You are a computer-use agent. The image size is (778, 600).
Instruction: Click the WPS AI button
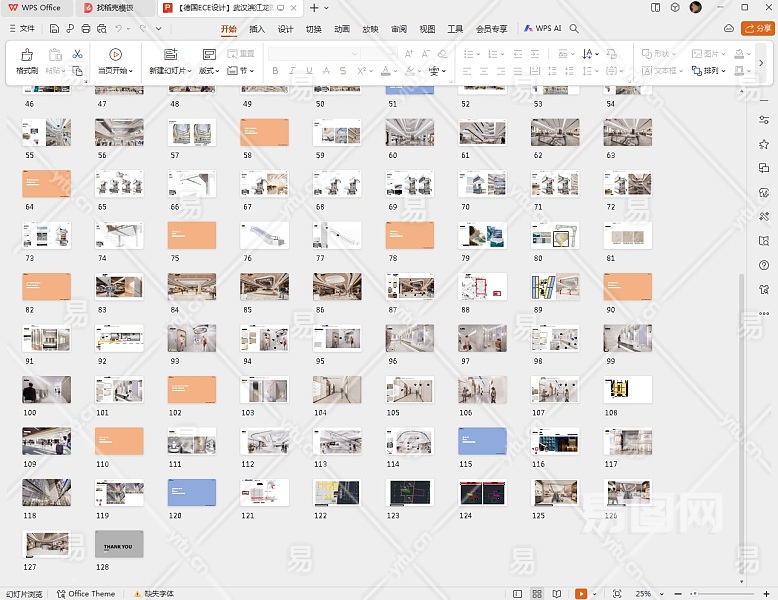point(543,29)
